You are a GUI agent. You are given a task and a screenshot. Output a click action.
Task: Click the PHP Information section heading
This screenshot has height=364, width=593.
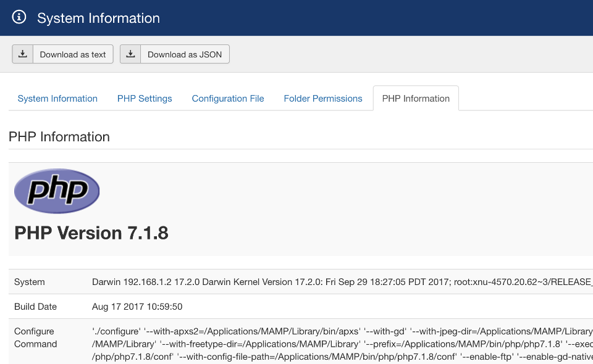[59, 137]
